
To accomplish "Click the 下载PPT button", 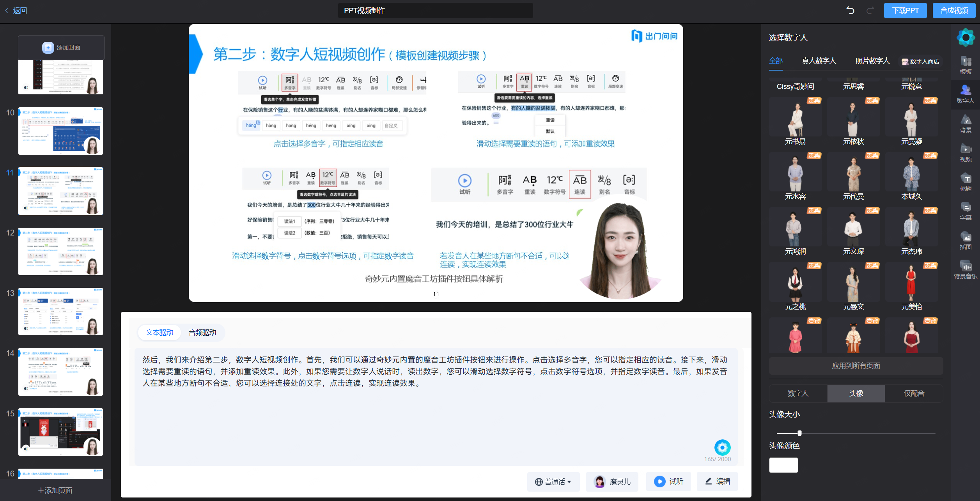I will pos(905,11).
